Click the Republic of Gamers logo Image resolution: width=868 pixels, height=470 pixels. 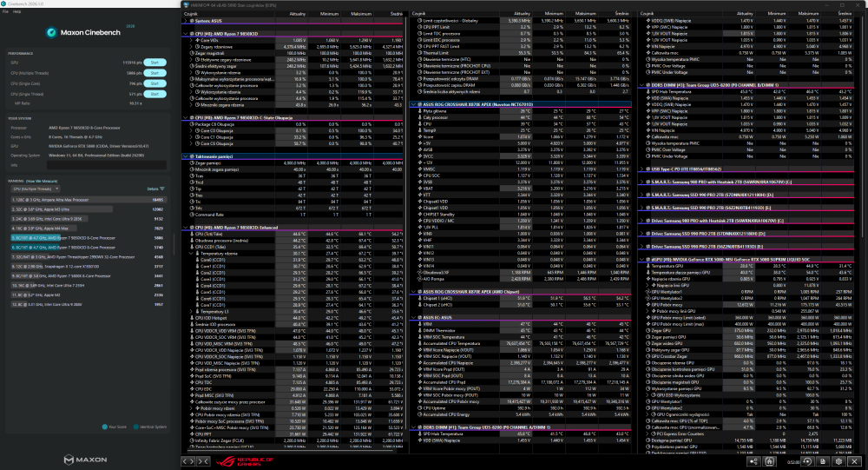[244, 461]
